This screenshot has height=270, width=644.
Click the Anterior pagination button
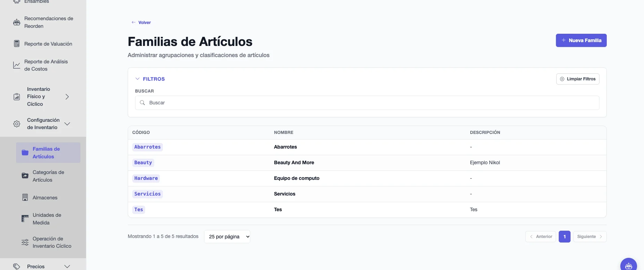pos(540,237)
